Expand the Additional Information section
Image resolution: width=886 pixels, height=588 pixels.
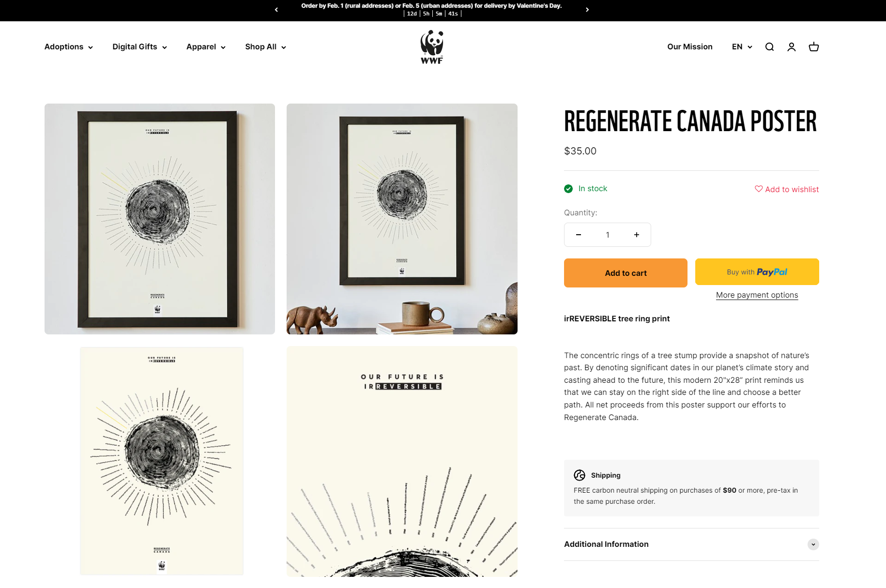point(691,544)
